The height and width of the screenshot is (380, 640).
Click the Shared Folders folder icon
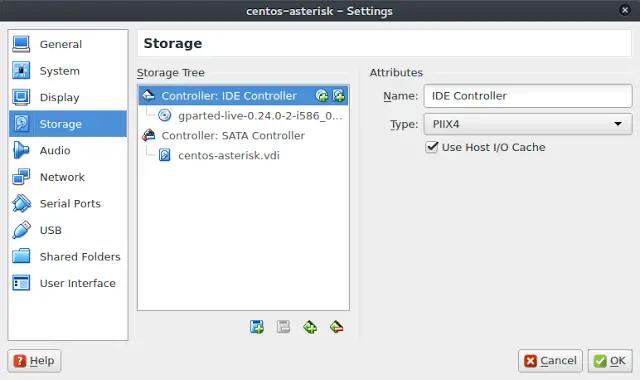tap(21, 256)
